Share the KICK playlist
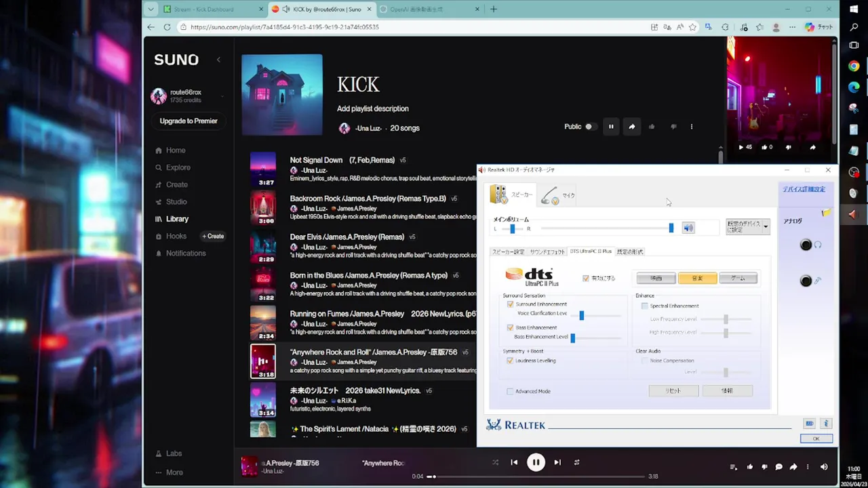The width and height of the screenshot is (868, 488). tap(632, 127)
